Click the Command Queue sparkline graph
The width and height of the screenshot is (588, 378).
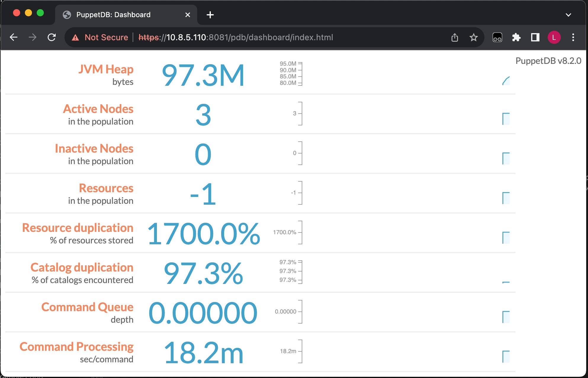(x=506, y=317)
